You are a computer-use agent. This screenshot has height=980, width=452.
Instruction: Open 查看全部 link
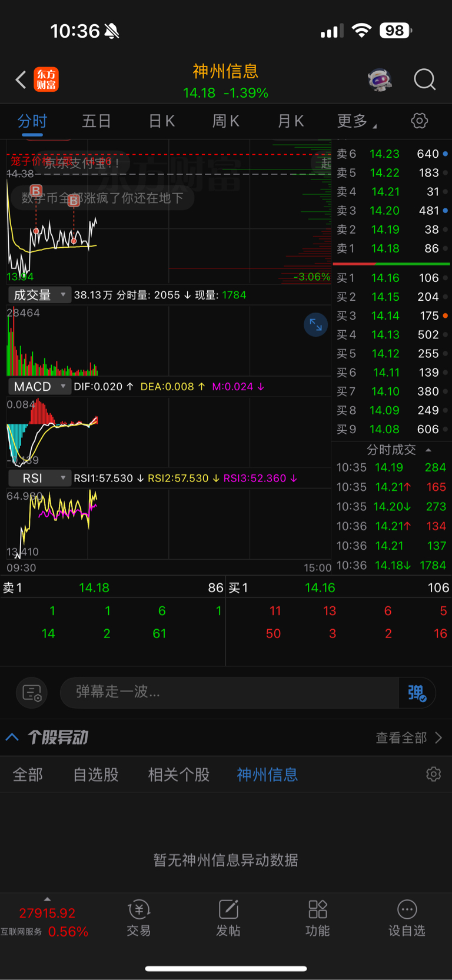[408, 738]
